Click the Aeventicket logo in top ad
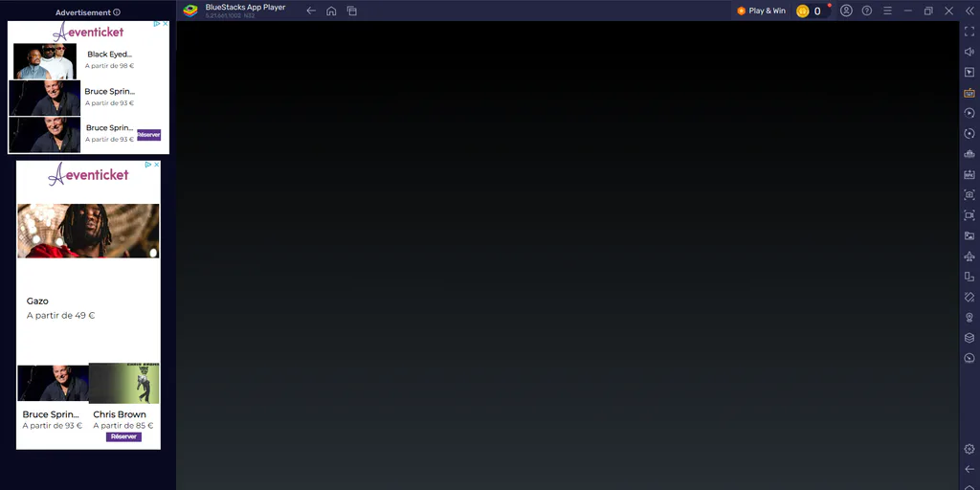 [88, 32]
